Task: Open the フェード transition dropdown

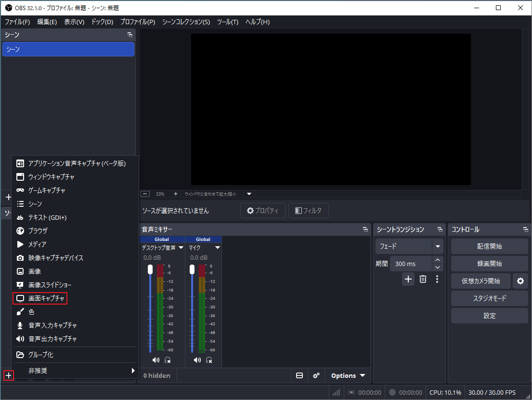Action: tap(409, 246)
